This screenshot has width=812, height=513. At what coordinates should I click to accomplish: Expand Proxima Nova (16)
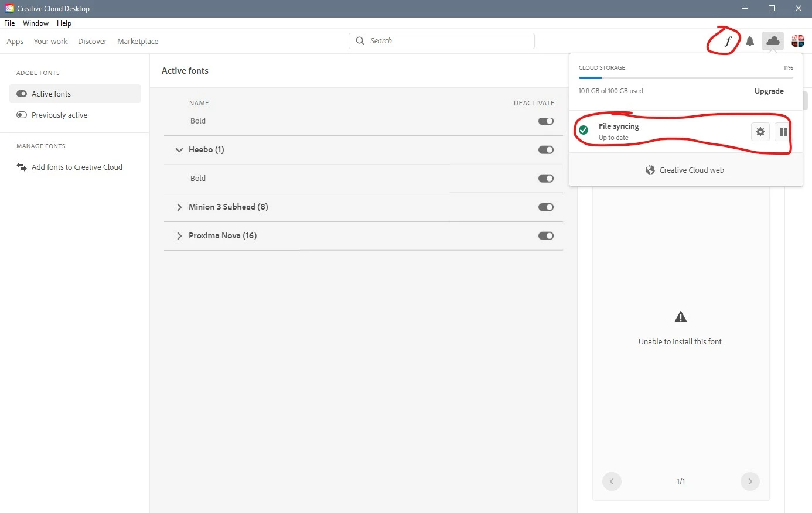click(179, 236)
